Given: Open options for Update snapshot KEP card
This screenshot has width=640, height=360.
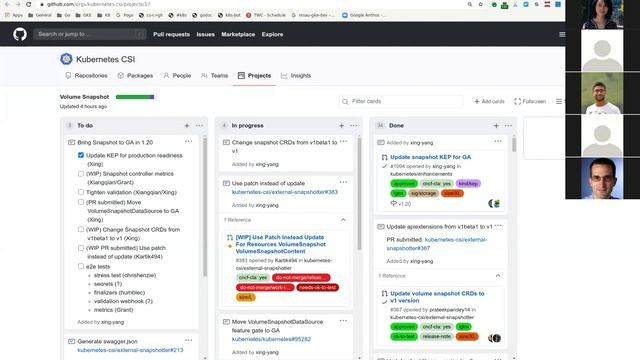Looking at the screenshot, I should (498, 142).
